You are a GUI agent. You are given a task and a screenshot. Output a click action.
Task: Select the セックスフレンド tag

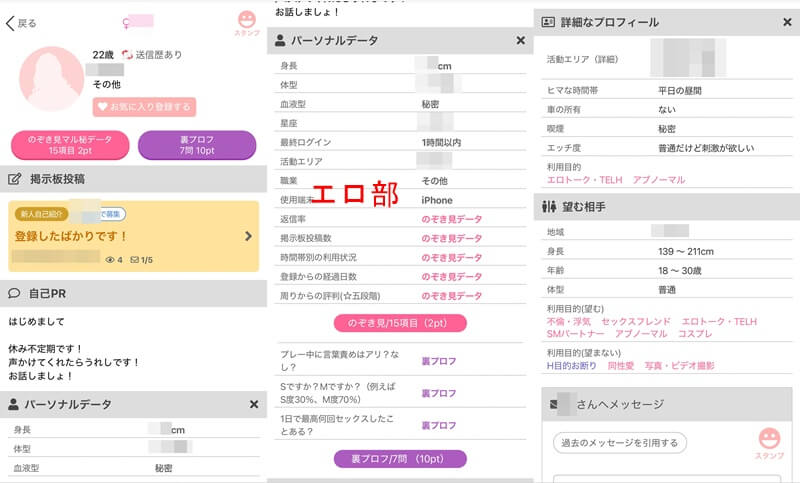(x=636, y=321)
